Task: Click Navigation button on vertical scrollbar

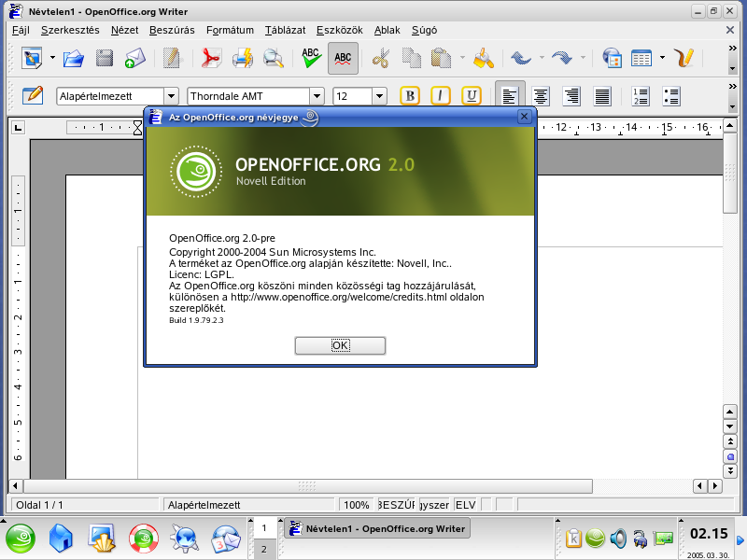Action: point(730,457)
